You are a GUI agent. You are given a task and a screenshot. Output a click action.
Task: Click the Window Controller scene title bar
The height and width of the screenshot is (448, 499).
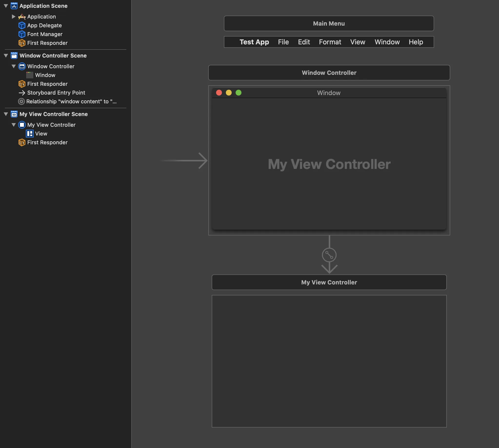tap(329, 73)
